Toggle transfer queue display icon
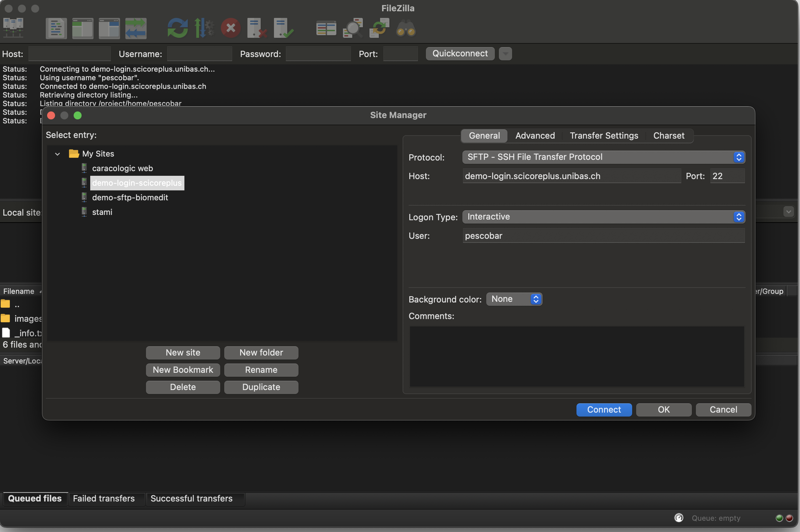This screenshot has height=532, width=800. coord(136,28)
